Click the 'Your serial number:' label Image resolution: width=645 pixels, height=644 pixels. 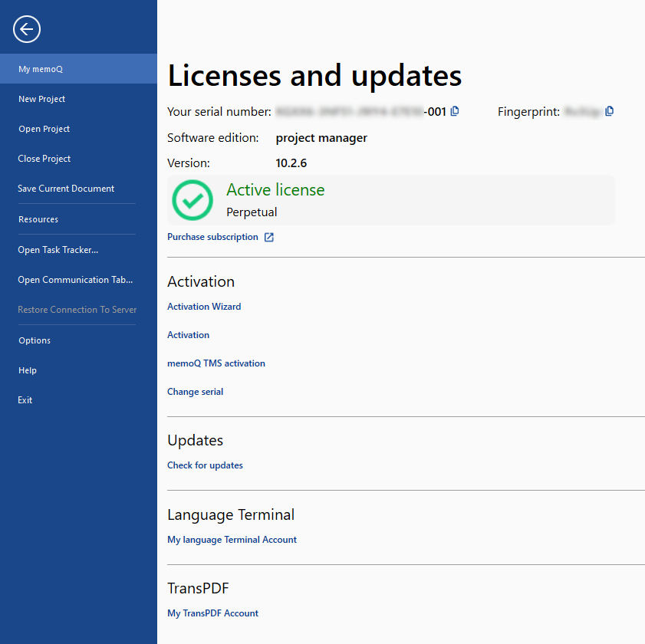point(219,112)
